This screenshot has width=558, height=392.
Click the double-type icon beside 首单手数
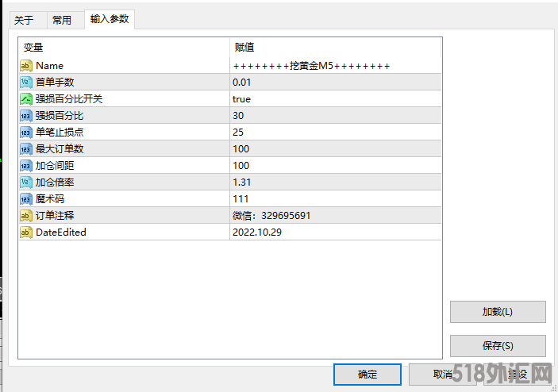[26, 83]
